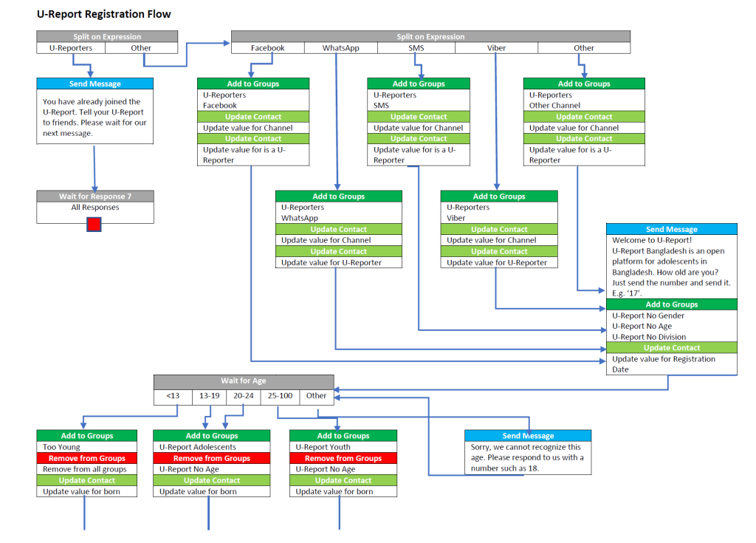Click the "U-Report No Division" group entry
This screenshot has height=543, width=756.
pos(649,337)
